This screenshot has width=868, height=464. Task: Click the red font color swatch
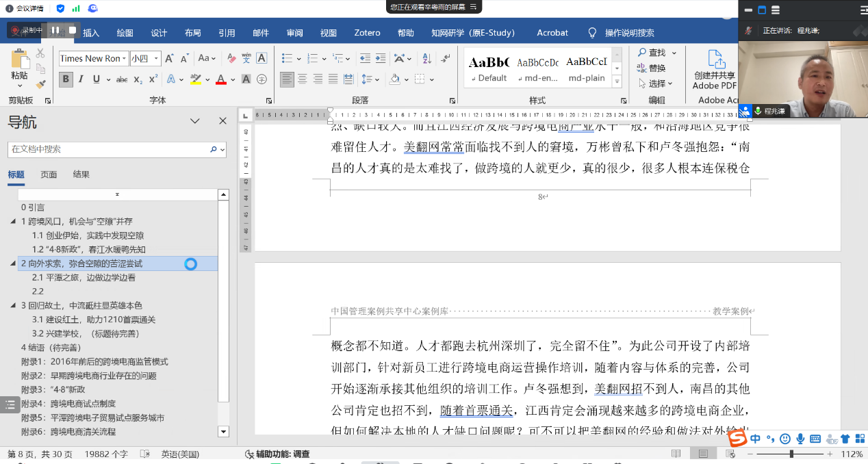tap(220, 79)
